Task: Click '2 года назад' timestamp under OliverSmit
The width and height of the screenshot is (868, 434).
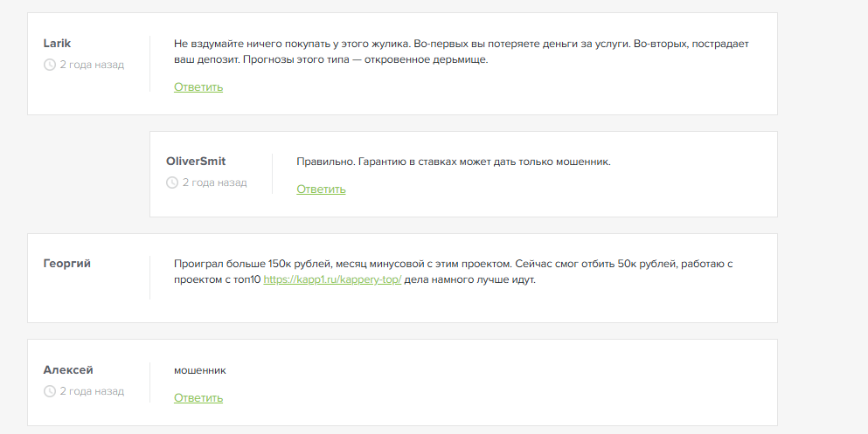Action: (x=215, y=183)
